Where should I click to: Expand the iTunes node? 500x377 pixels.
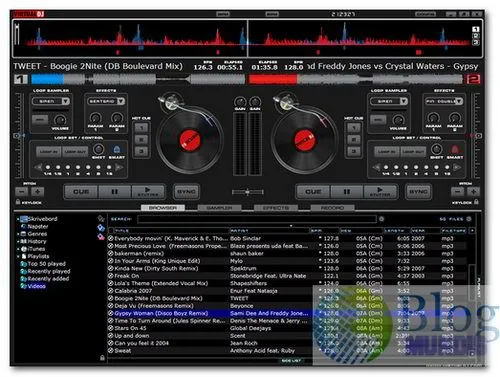click(x=18, y=249)
